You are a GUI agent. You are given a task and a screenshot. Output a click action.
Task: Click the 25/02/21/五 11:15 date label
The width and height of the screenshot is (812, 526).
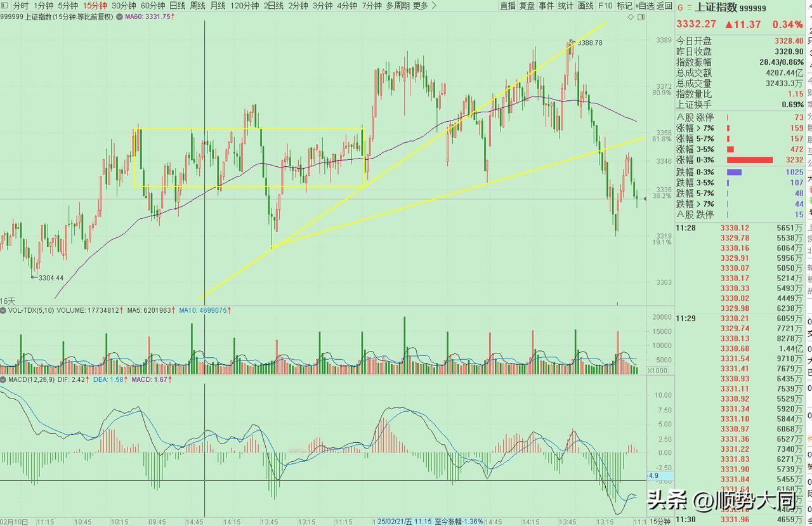point(404,521)
